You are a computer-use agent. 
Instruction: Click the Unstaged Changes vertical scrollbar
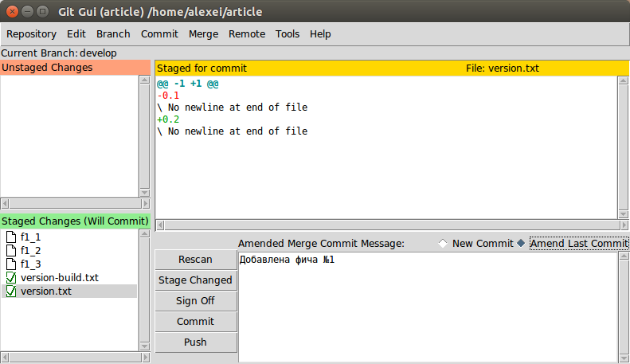click(x=145, y=137)
